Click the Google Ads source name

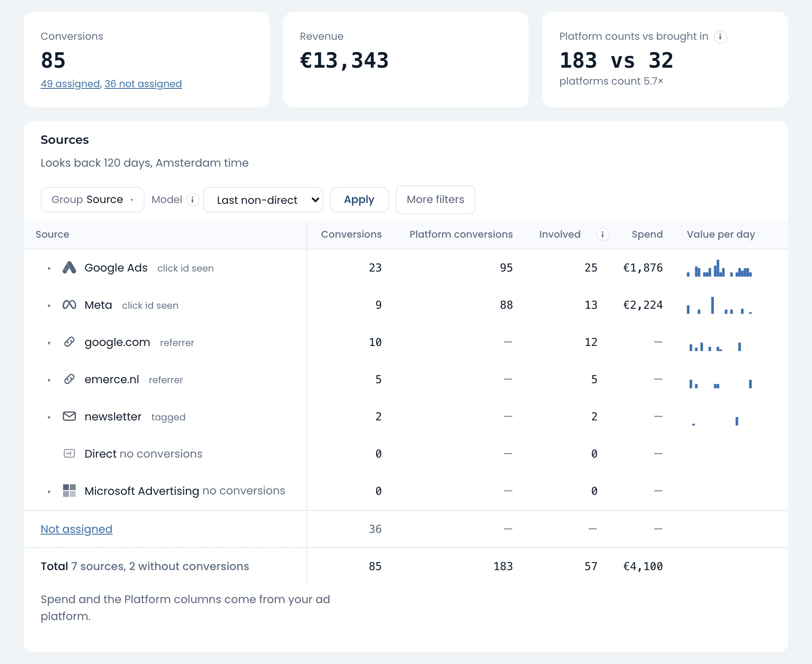[x=116, y=268]
